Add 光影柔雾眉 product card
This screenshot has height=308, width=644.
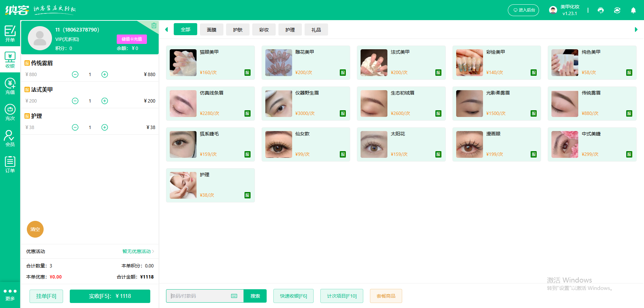(497, 104)
